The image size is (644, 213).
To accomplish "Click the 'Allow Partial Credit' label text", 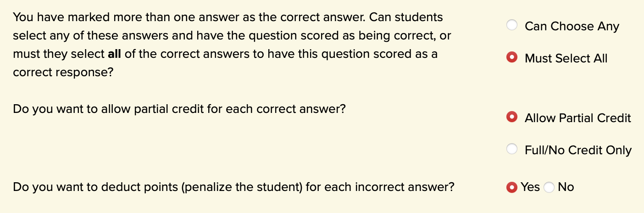I will click(x=577, y=118).
